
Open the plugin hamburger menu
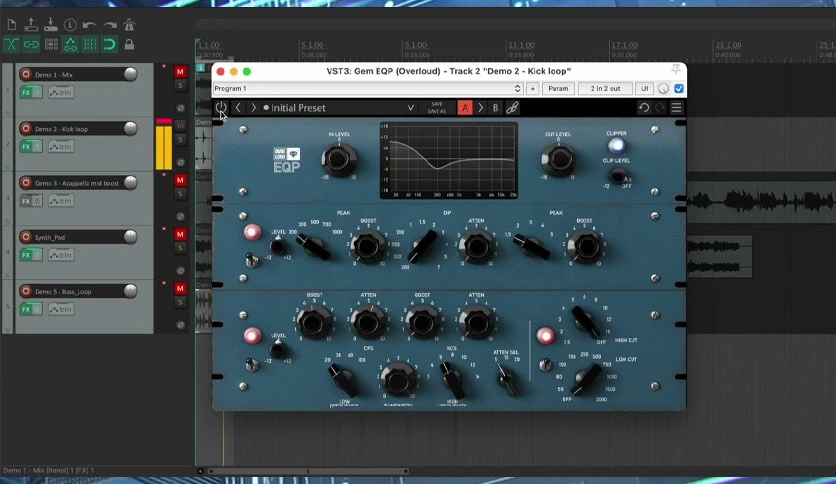(677, 108)
